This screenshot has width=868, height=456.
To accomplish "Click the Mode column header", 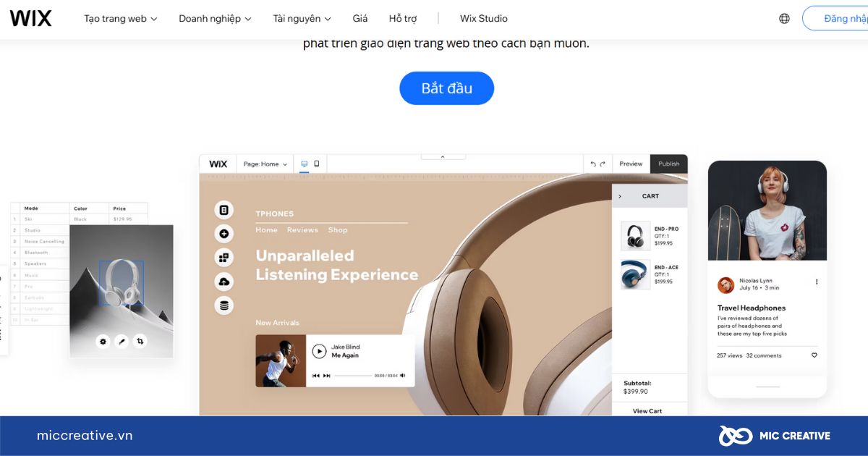I will click(x=31, y=208).
